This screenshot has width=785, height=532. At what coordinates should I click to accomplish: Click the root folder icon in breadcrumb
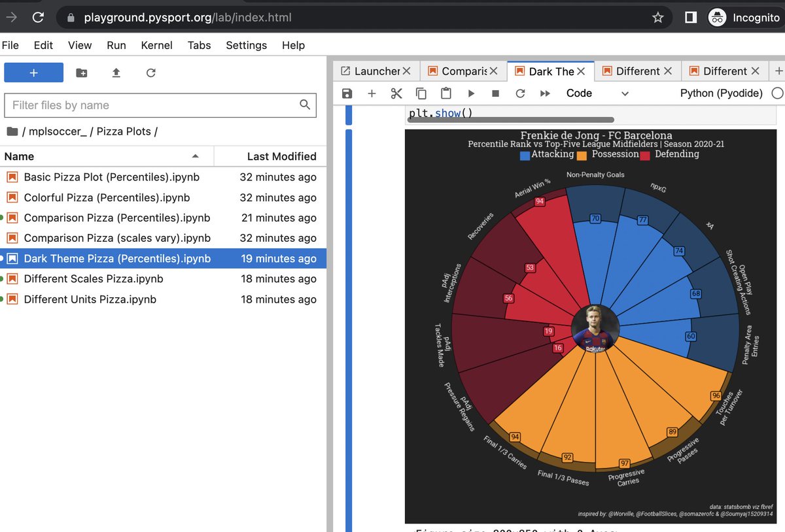pyautogui.click(x=12, y=131)
